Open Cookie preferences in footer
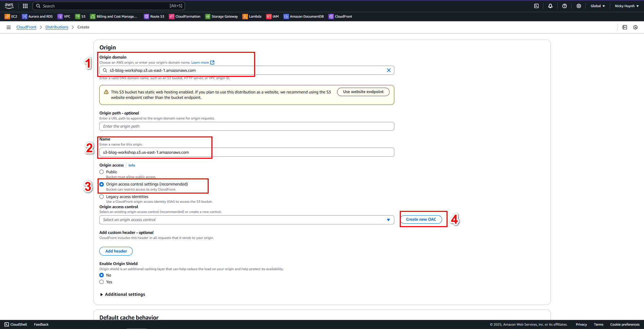644x329 pixels. pos(625,324)
